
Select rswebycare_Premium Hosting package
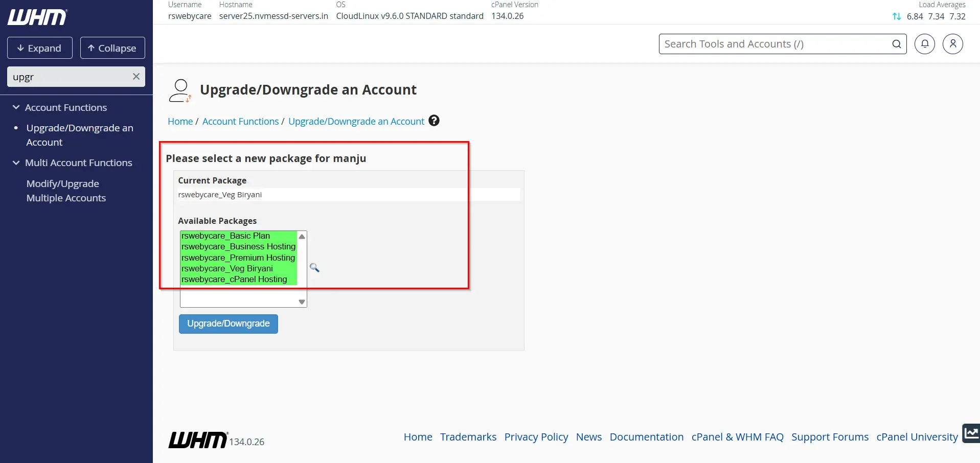click(238, 258)
